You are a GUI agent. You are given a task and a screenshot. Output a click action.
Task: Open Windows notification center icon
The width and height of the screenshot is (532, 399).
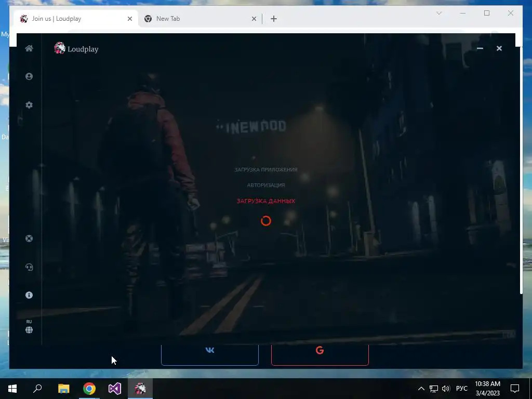coord(515,389)
